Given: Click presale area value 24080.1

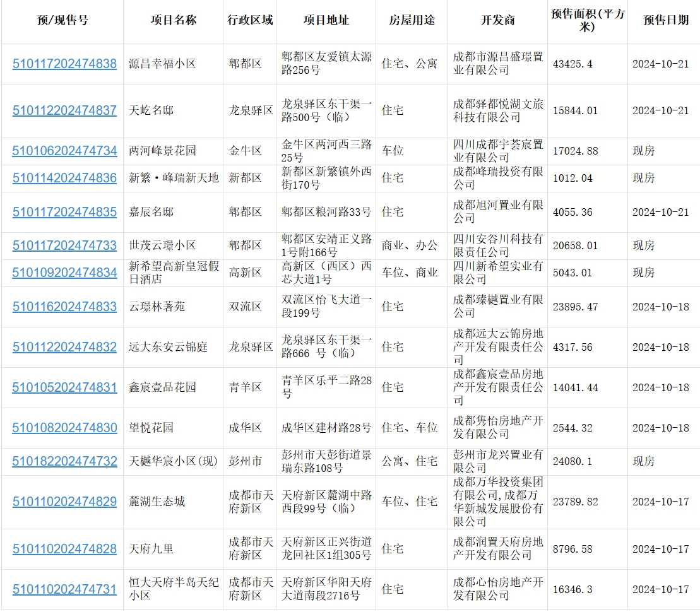Looking at the screenshot, I should tap(572, 462).
